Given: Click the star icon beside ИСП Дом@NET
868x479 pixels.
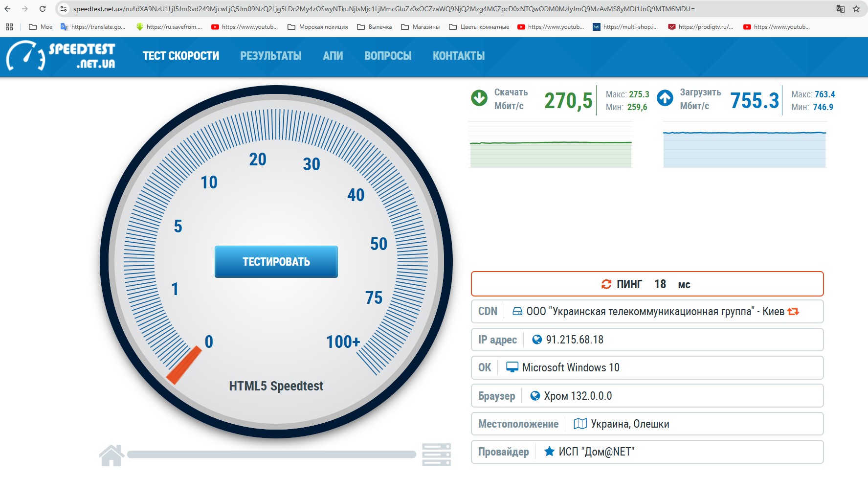Looking at the screenshot, I should (549, 451).
